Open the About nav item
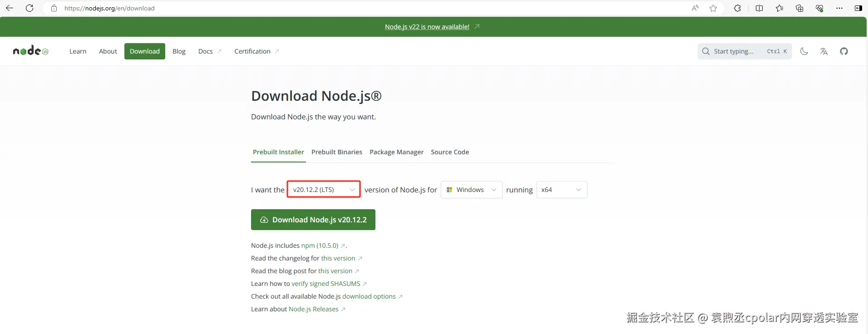 click(x=108, y=51)
